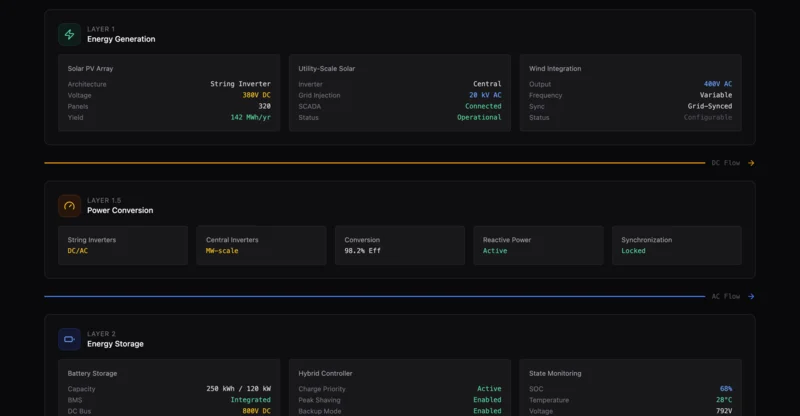The height and width of the screenshot is (416, 800).
Task: Click the AC Flow arrow icon
Action: pos(751,296)
